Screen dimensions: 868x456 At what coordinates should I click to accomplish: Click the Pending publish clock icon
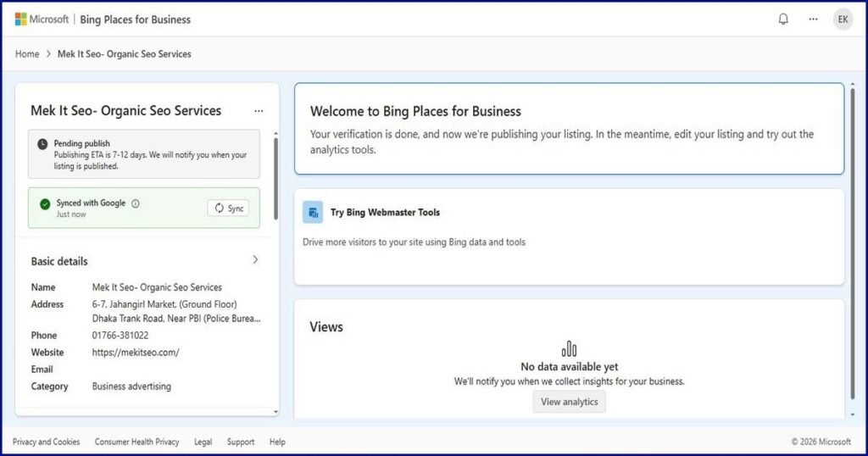[42, 144]
